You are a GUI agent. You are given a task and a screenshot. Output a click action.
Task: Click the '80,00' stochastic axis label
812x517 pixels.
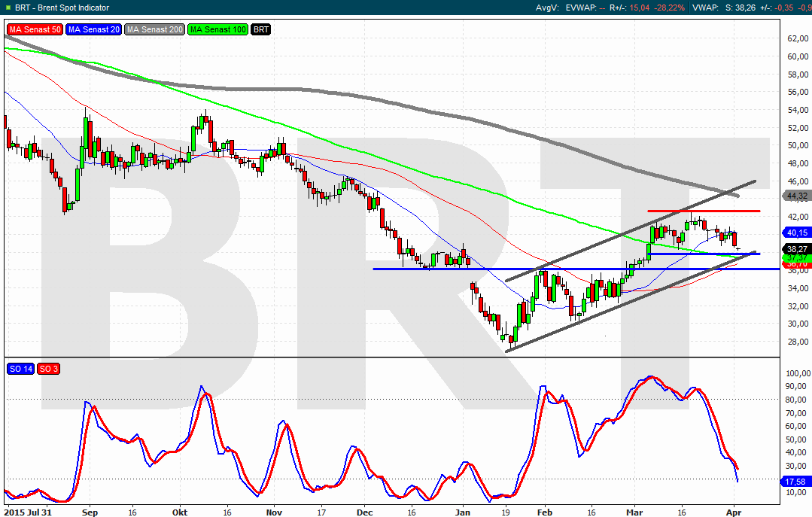click(798, 400)
